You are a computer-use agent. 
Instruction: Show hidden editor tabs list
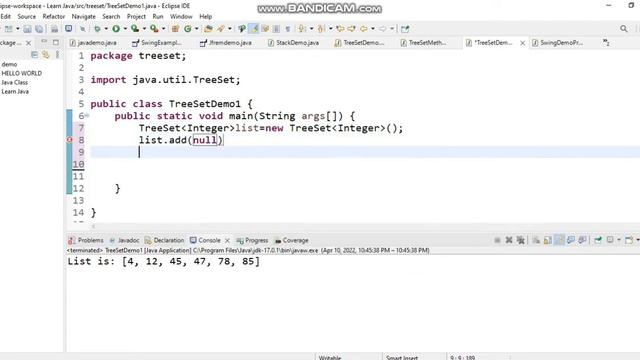point(606,42)
